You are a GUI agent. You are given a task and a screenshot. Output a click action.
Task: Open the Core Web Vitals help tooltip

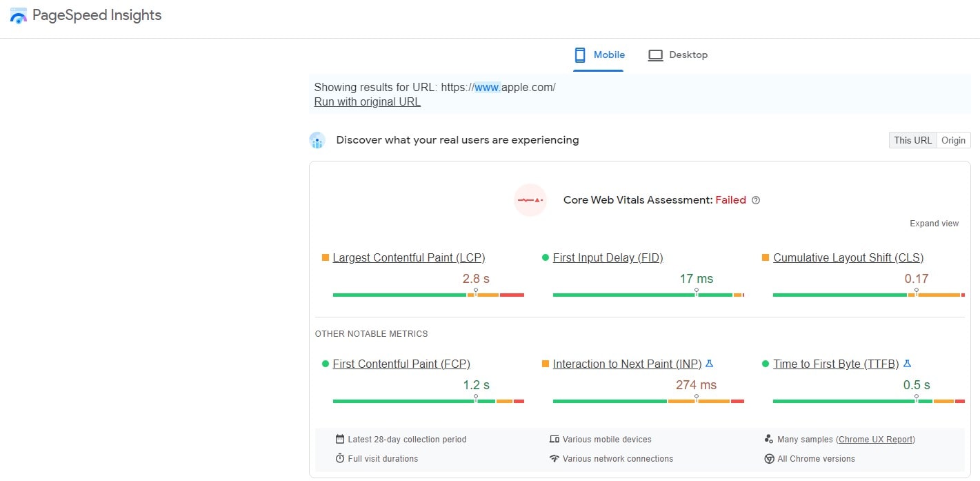coord(756,200)
